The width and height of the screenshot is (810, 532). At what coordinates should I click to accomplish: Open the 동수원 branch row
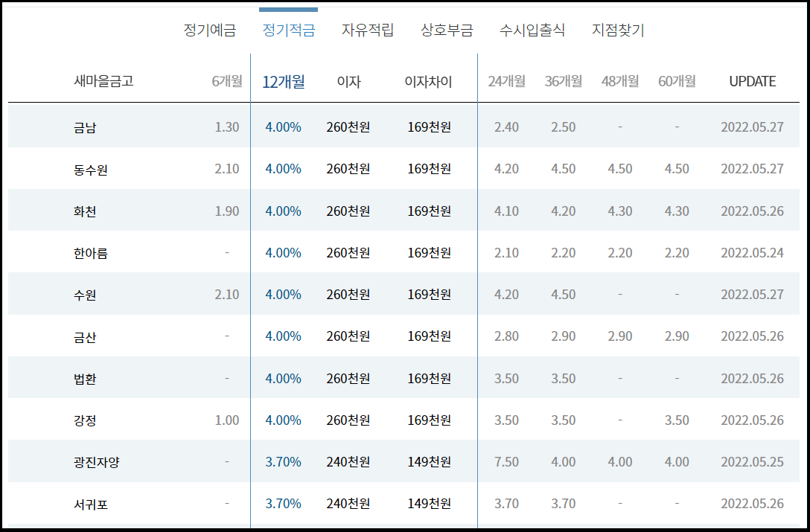coord(404,168)
